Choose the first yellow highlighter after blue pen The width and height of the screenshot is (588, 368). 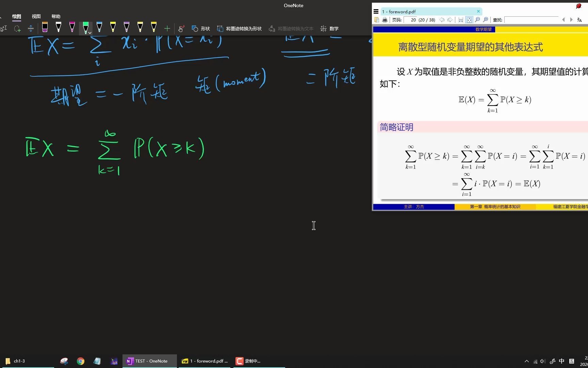pyautogui.click(x=113, y=27)
